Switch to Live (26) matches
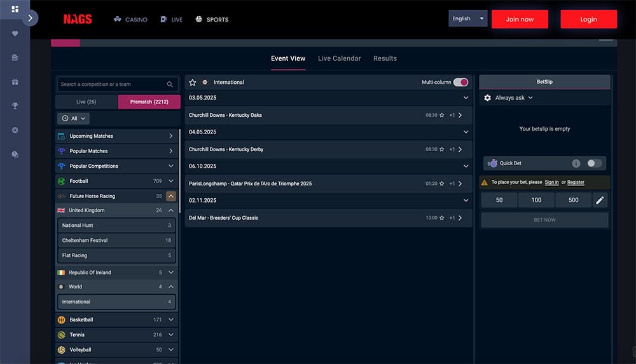This screenshot has width=636, height=364. click(86, 102)
